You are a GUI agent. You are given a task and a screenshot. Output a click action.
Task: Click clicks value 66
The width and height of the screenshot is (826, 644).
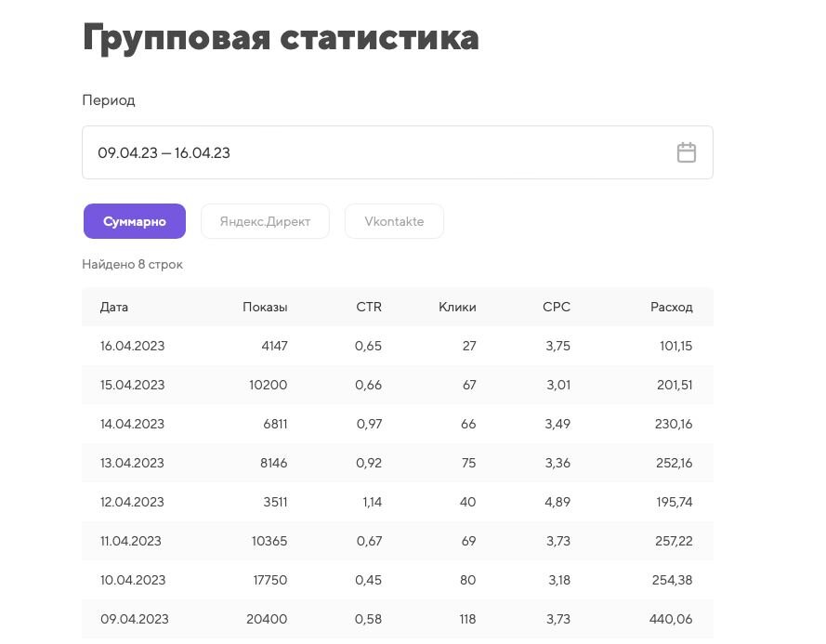[468, 424]
